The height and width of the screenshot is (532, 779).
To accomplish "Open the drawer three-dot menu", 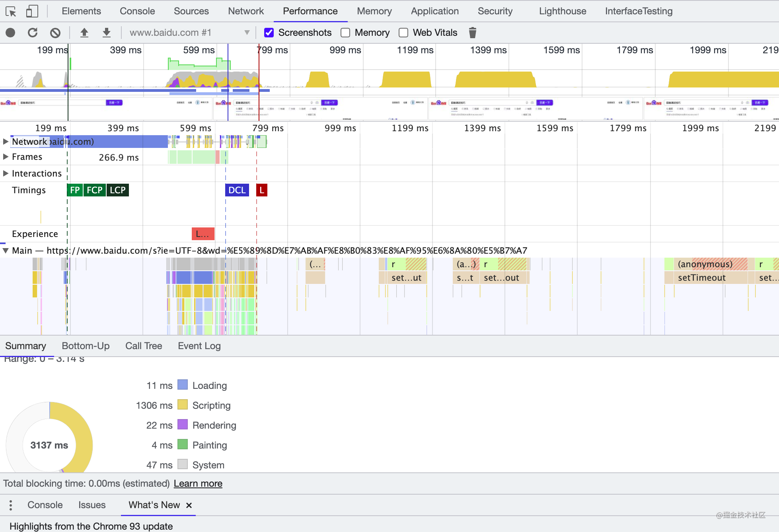I will [11, 505].
